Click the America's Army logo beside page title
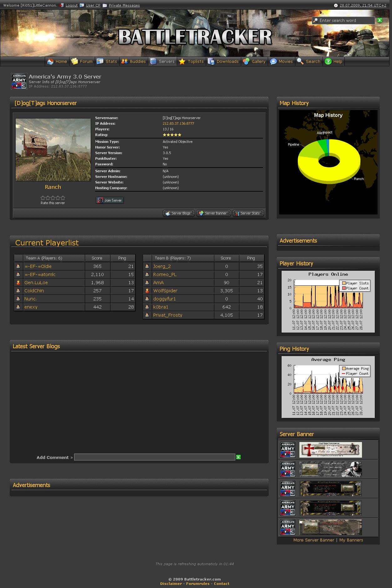This screenshot has width=392, height=588. point(19,81)
